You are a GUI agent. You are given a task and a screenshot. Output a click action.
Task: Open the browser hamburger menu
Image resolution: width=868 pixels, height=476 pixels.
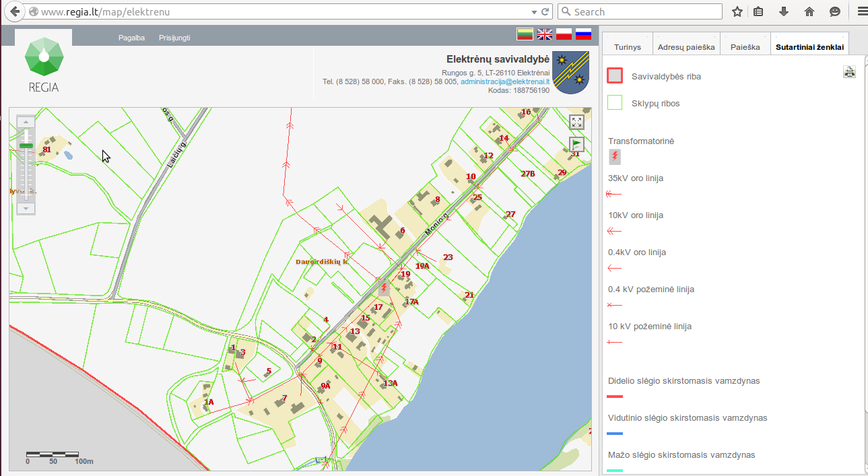[x=861, y=11]
